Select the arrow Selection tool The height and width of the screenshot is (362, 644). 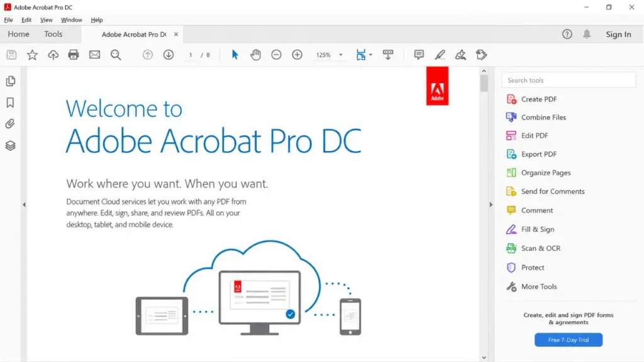235,55
